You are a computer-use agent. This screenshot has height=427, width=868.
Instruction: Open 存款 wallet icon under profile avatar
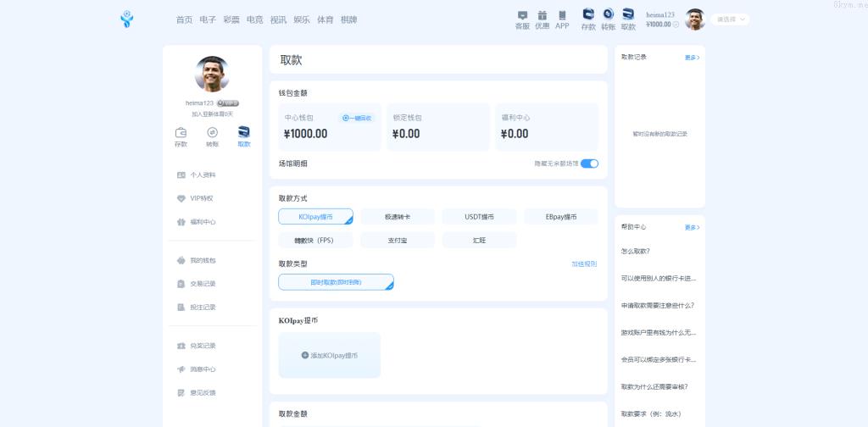point(181,133)
